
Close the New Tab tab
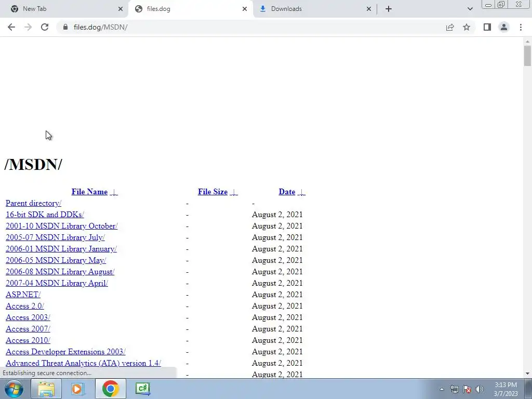[x=121, y=9]
